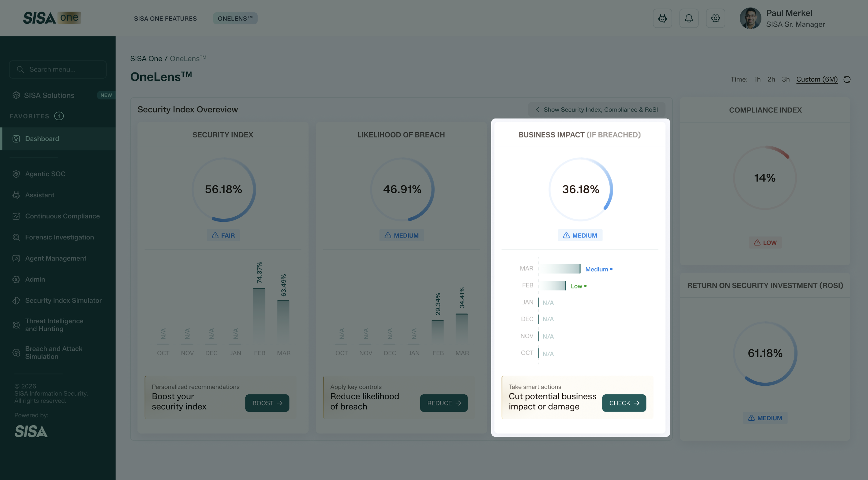The height and width of the screenshot is (480, 868).
Task: Expand Show Security Index, Compliance & RoSI
Action: click(x=596, y=109)
